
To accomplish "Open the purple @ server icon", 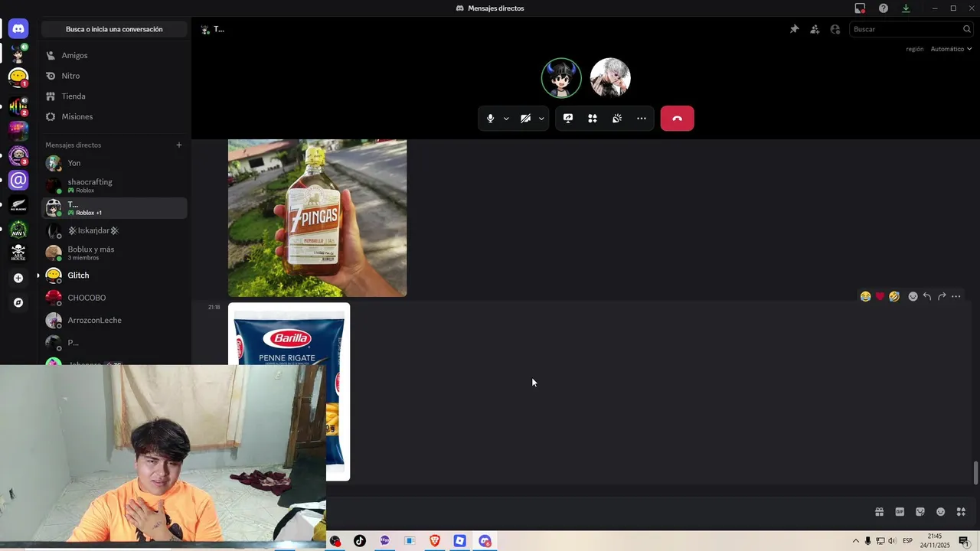I will tap(18, 181).
